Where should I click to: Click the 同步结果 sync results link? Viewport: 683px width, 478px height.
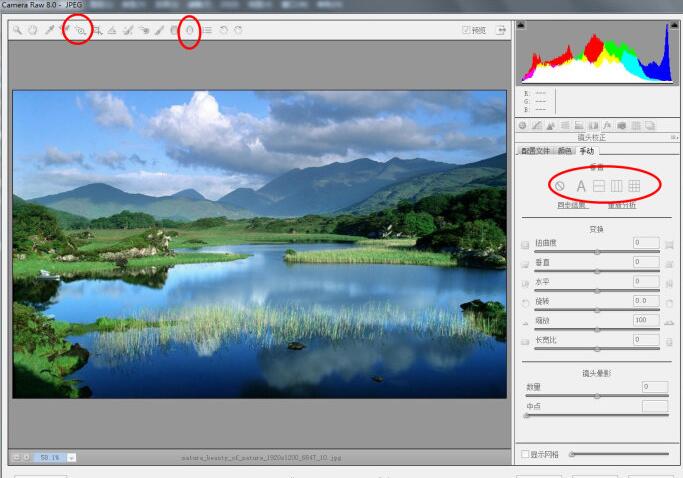(572, 205)
